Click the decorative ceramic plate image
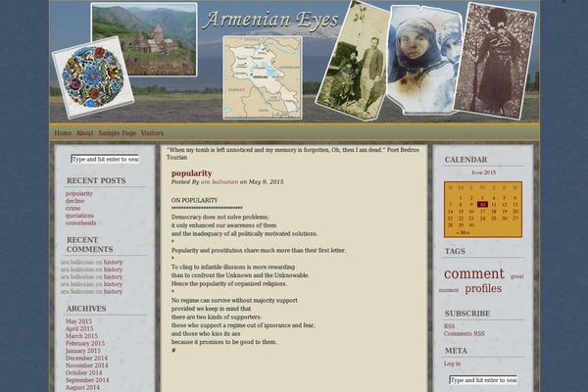 pyautogui.click(x=93, y=76)
